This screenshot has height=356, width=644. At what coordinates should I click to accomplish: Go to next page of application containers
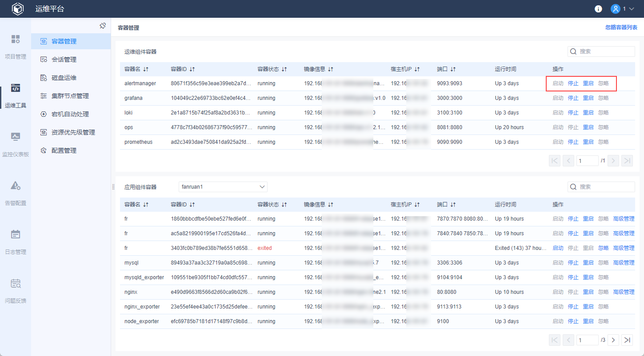point(613,340)
